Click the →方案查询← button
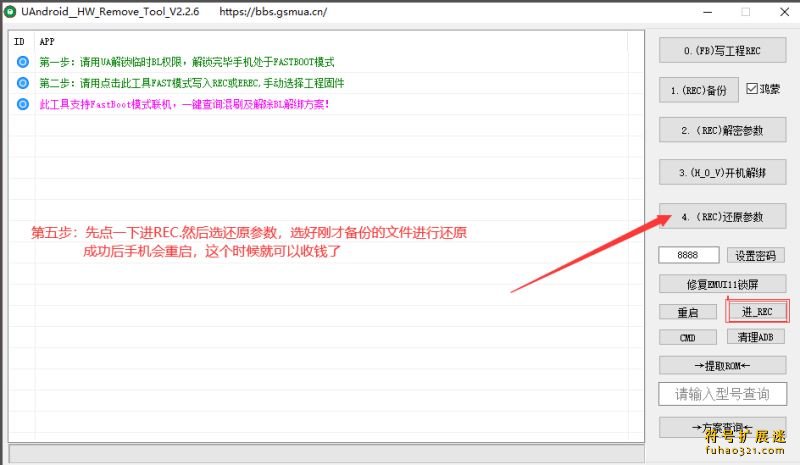This screenshot has width=800, height=465. click(x=722, y=427)
